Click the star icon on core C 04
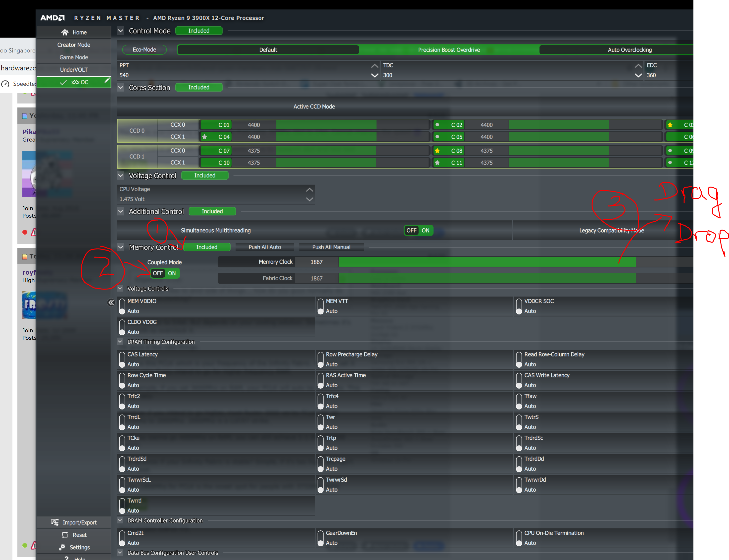729x560 pixels. click(x=205, y=137)
